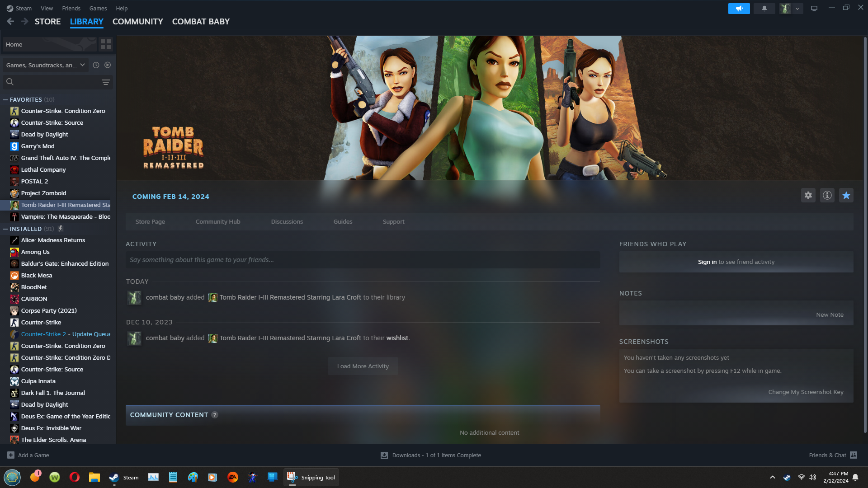
Task: Open the game settings gear icon
Action: tap(808, 195)
